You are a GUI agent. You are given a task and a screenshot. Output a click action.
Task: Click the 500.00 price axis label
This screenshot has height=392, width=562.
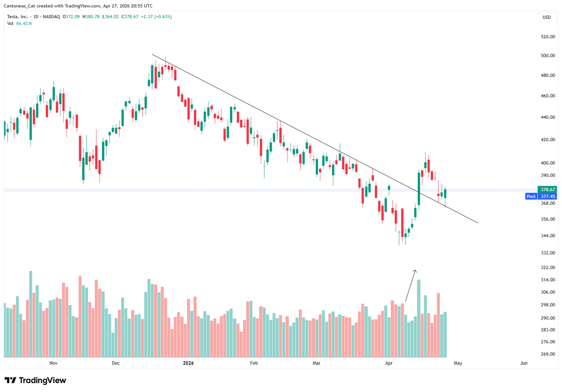[x=547, y=56]
